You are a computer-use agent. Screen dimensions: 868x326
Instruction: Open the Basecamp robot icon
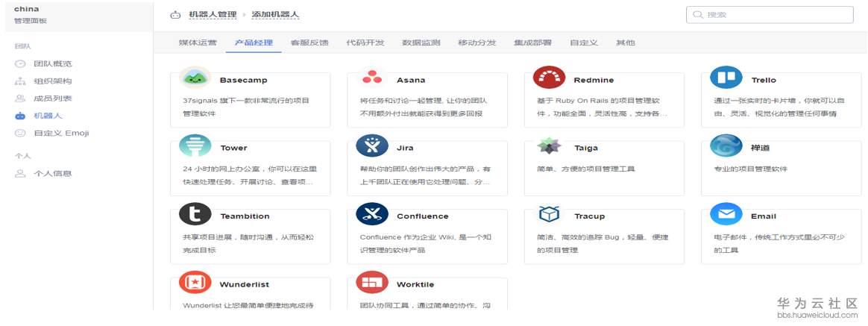[x=195, y=78]
